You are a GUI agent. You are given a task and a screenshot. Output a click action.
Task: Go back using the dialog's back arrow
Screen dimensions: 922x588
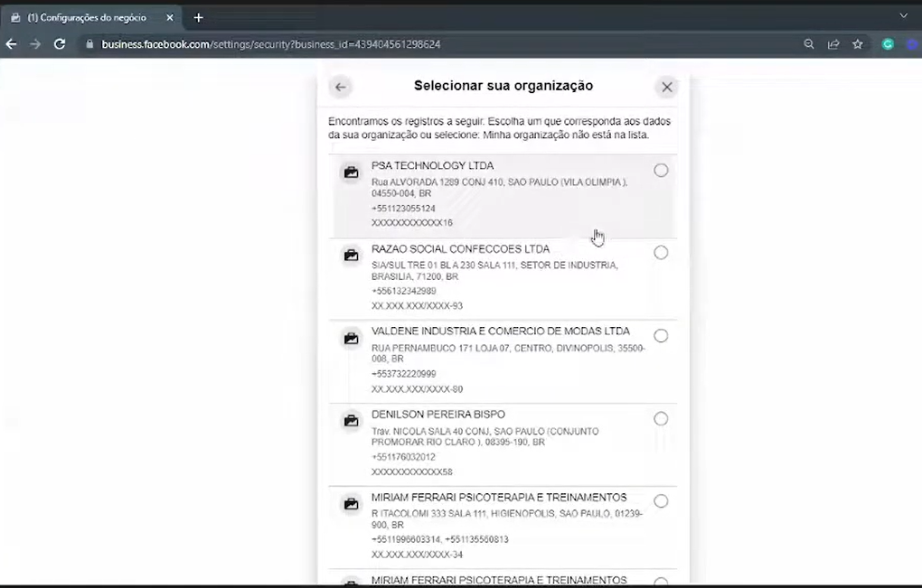click(341, 87)
